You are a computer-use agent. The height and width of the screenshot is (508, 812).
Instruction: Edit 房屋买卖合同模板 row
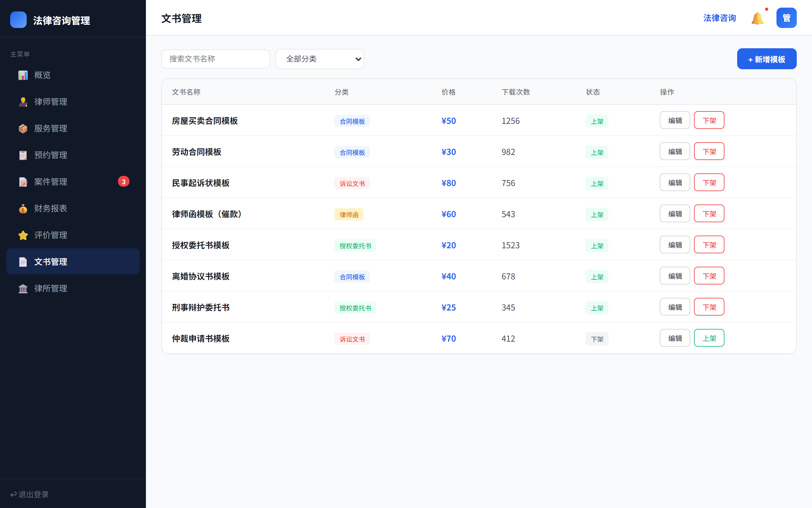click(x=674, y=120)
